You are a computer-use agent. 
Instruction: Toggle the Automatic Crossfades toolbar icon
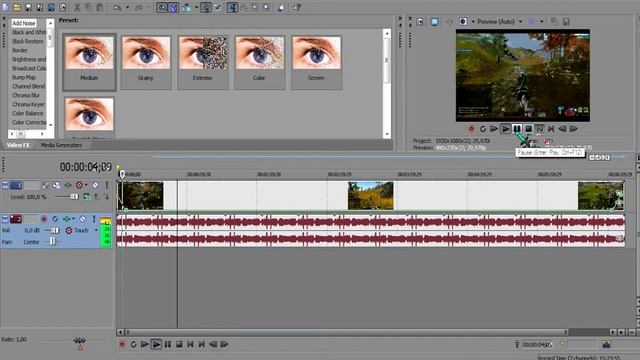pos(173,7)
